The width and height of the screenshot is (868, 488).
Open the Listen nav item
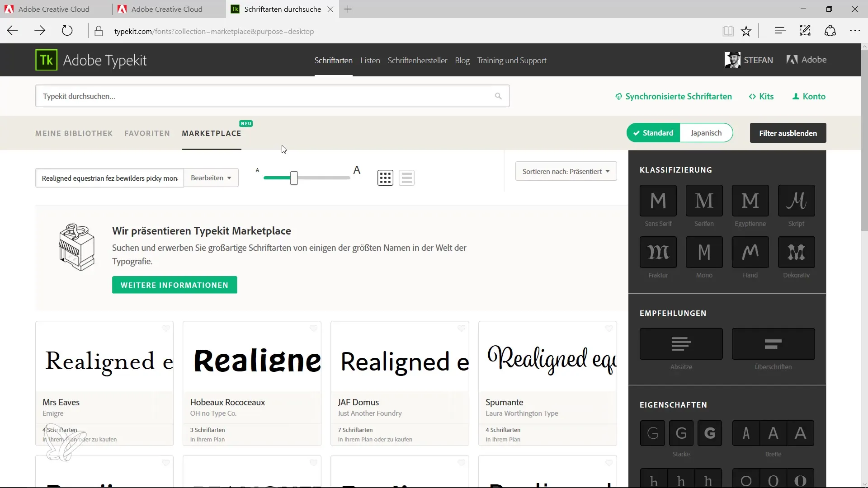(370, 61)
